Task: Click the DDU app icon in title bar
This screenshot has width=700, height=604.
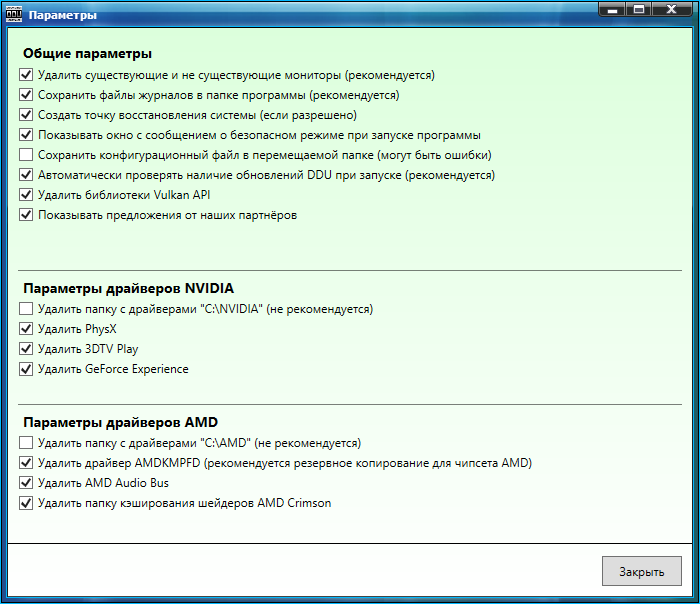Action: (x=14, y=14)
